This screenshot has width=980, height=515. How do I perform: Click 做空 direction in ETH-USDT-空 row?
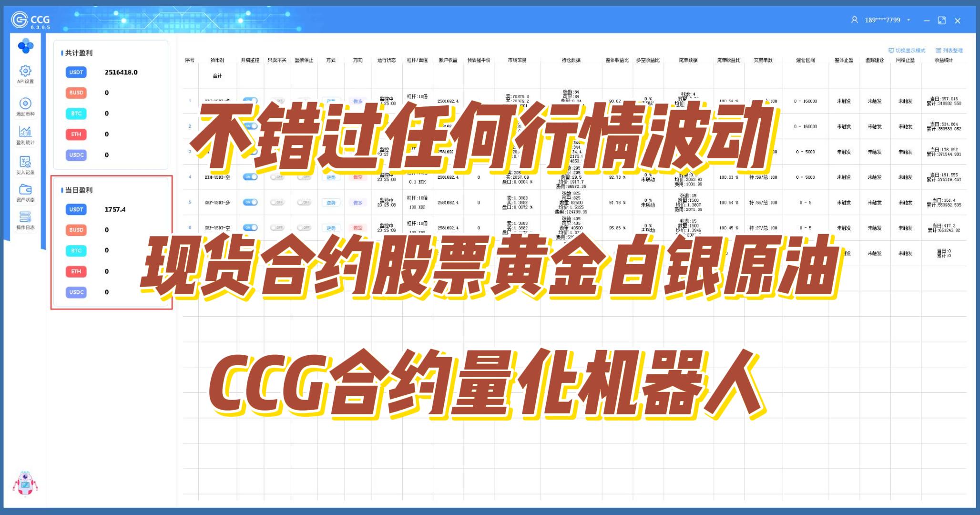point(357,177)
